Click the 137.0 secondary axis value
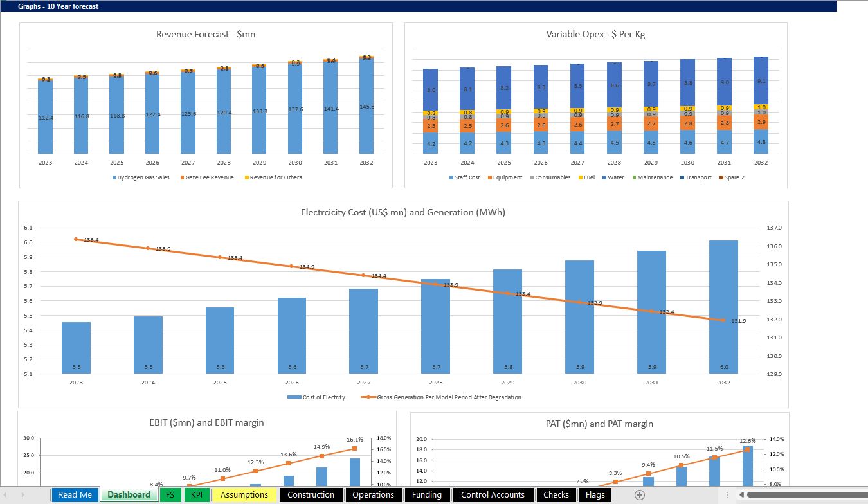The height and width of the screenshot is (504, 868). (774, 228)
